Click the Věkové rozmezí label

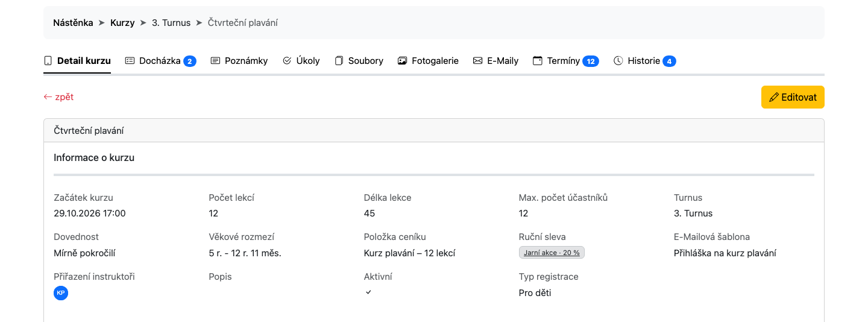(242, 237)
